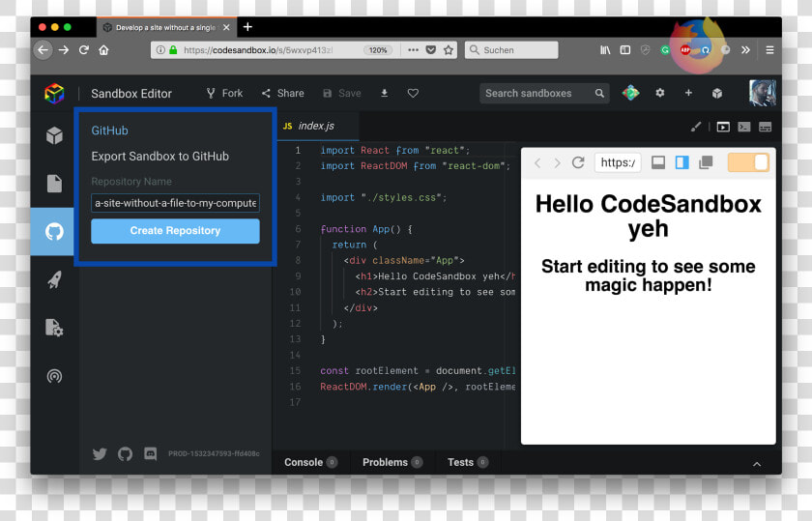The width and height of the screenshot is (812, 521).
Task: Open the Firefox Library icon
Action: click(x=605, y=50)
